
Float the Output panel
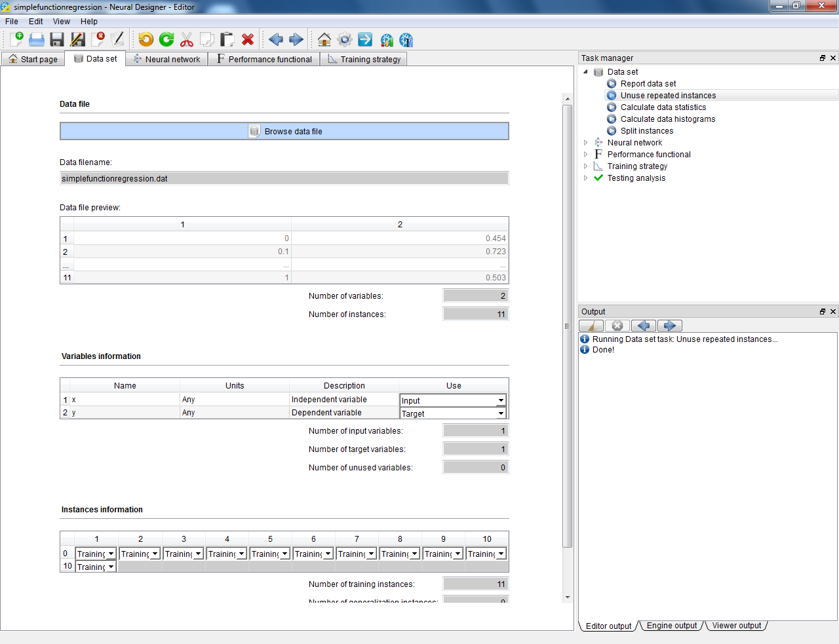pyautogui.click(x=823, y=312)
